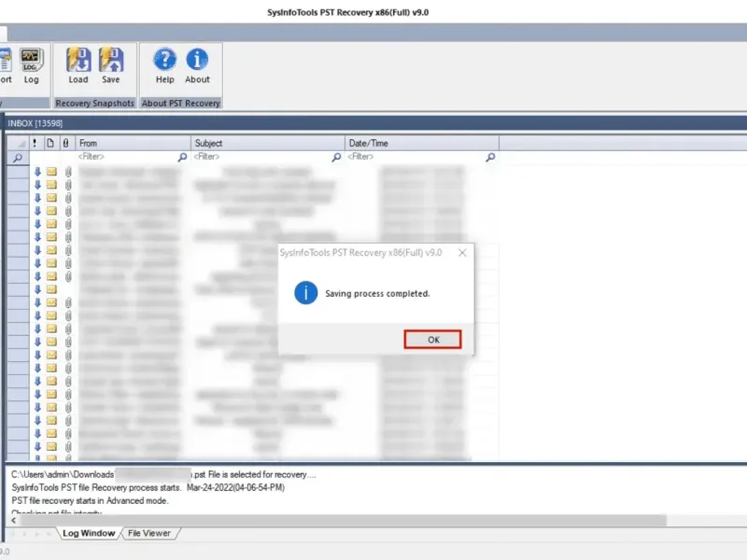Viewport: 747px width, 560px height.
Task: Sort messages by Subject column
Action: pyautogui.click(x=268, y=143)
